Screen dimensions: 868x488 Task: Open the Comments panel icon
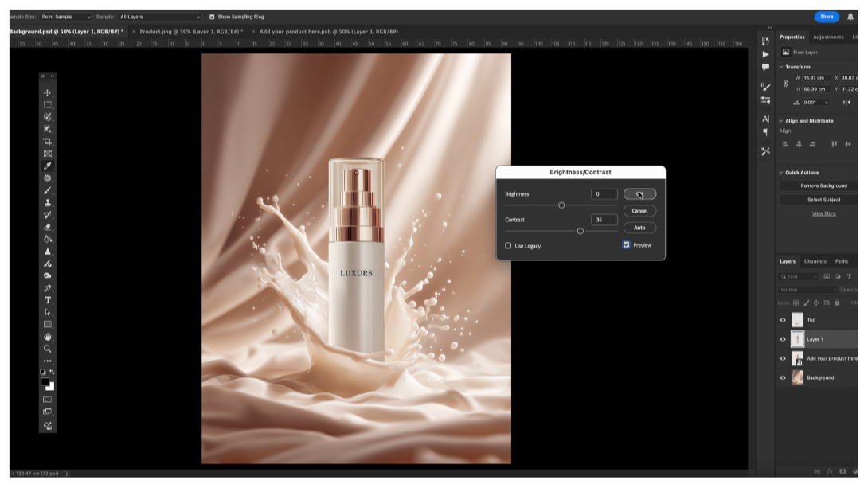click(x=765, y=67)
